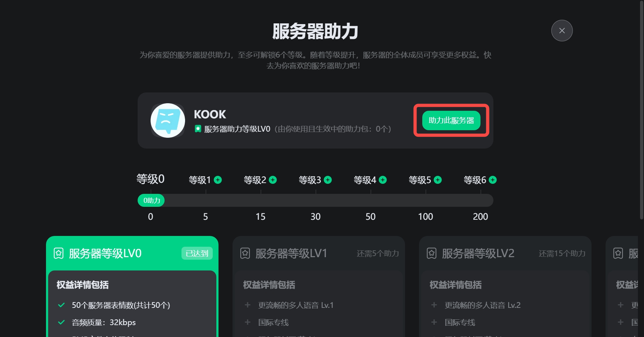Image resolution: width=644 pixels, height=337 pixels.
Task: Click the KOOK server name
Action: tap(210, 114)
